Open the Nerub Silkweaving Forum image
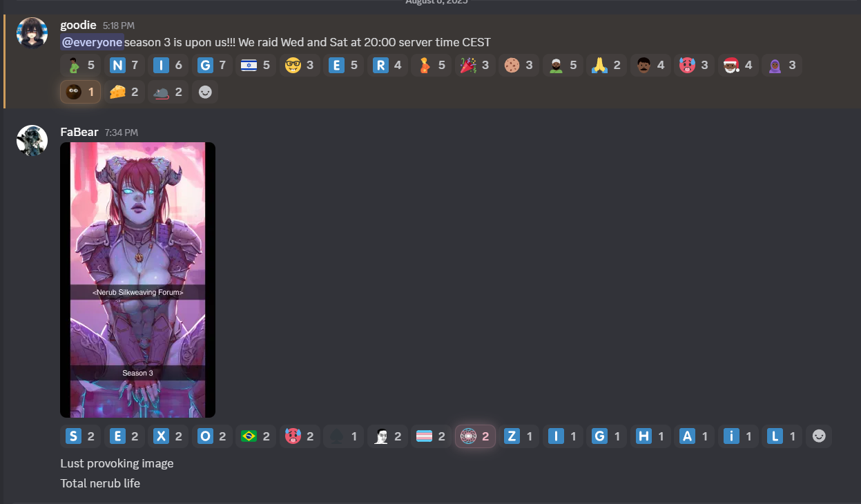The image size is (861, 504). click(137, 280)
